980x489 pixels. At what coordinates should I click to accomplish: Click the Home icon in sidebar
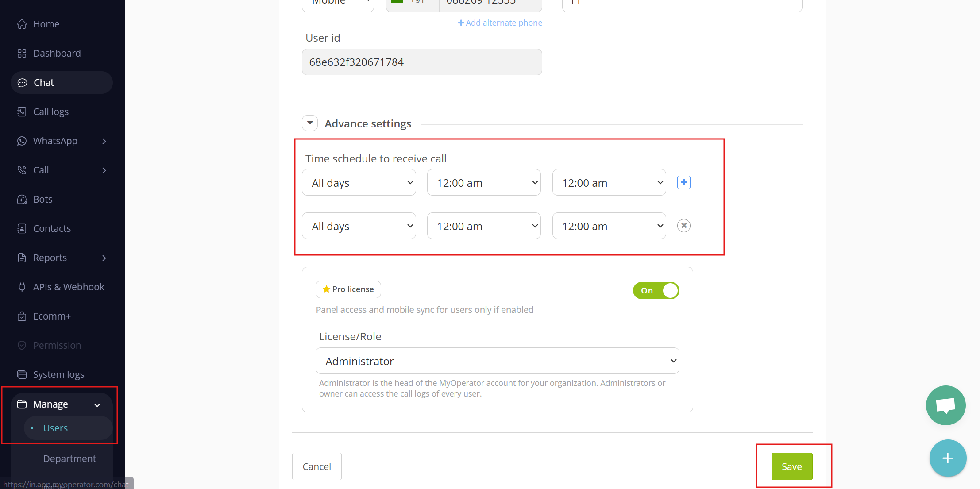[22, 24]
